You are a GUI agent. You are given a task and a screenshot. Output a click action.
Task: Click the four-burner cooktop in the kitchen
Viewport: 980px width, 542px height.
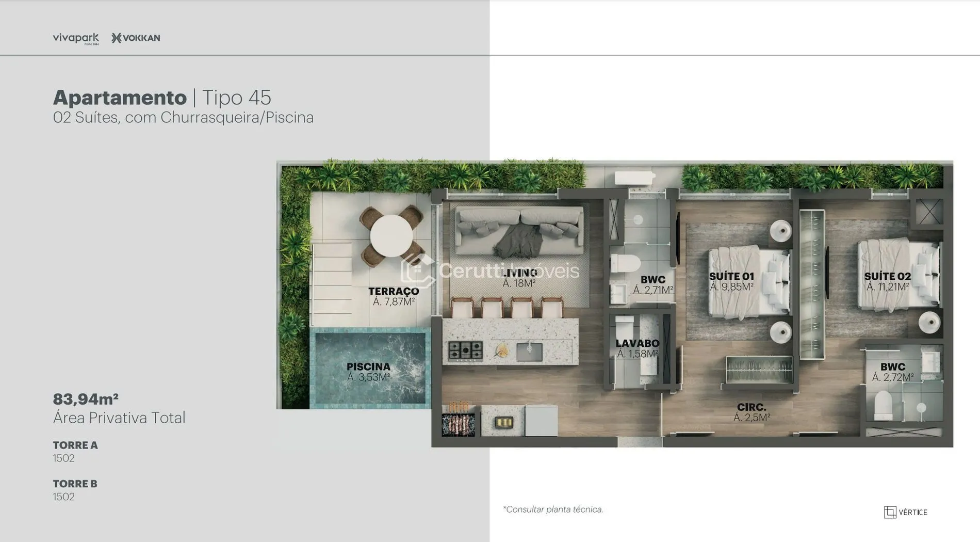pos(465,350)
